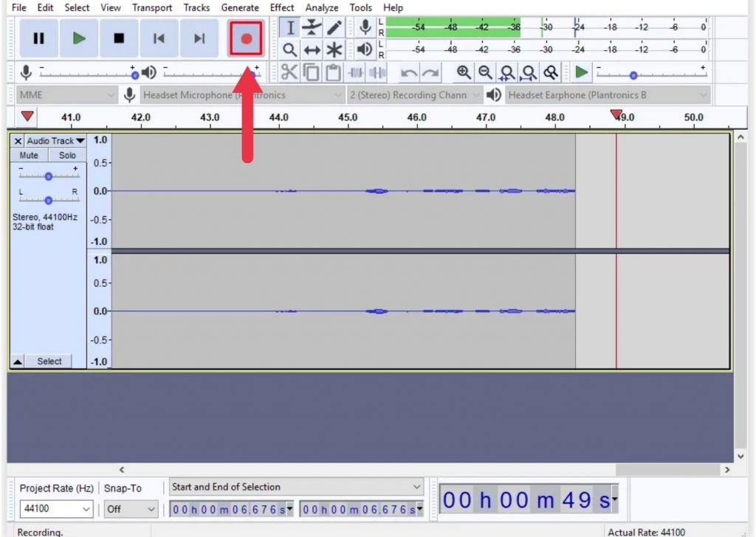This screenshot has height=537, width=756.
Task: Open the MME audio host dropdown
Action: (66, 95)
